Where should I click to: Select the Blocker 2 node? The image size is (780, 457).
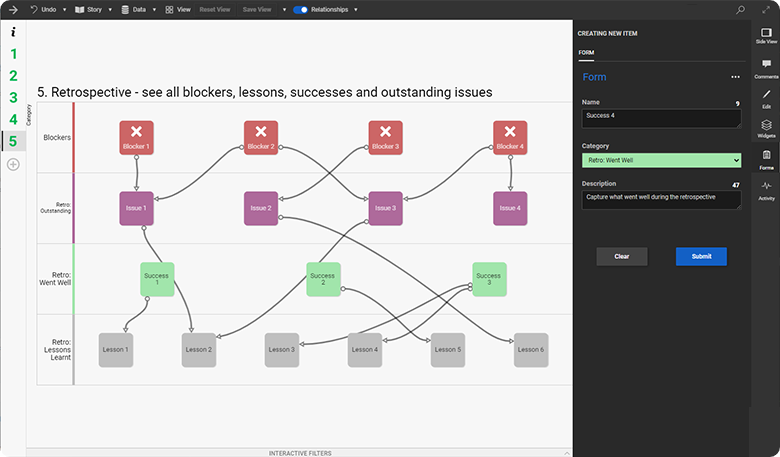click(x=260, y=138)
